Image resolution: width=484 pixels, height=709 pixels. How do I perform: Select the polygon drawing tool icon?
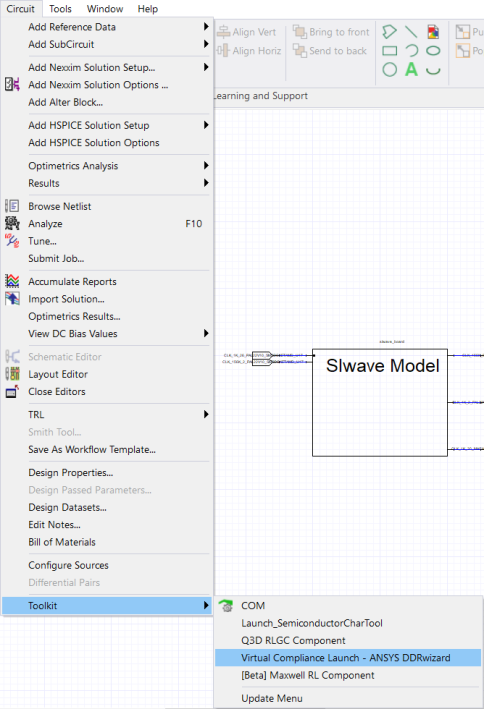click(389, 32)
